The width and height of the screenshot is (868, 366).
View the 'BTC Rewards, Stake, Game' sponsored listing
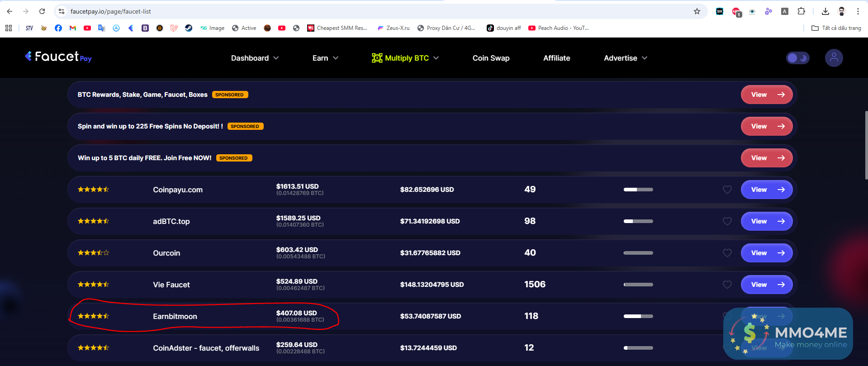click(767, 95)
